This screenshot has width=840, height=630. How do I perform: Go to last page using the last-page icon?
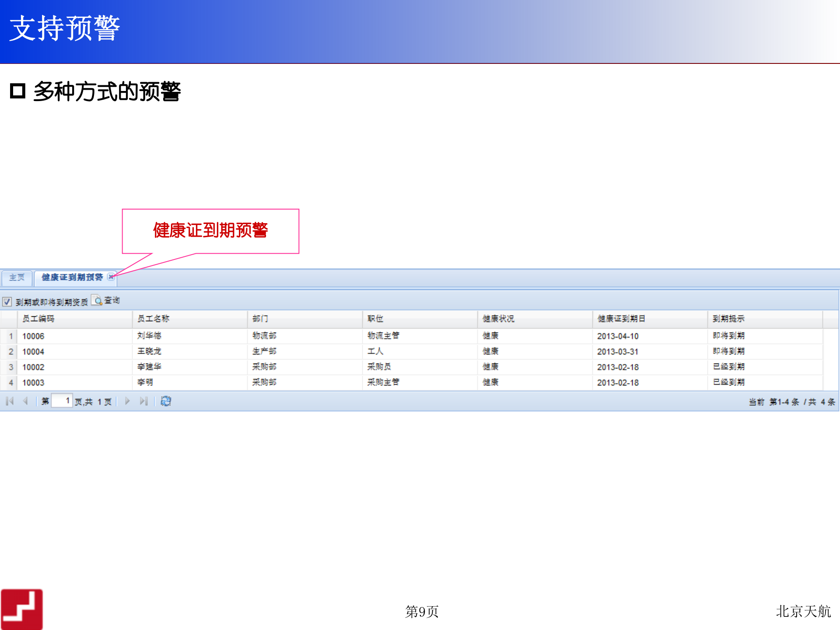click(143, 401)
